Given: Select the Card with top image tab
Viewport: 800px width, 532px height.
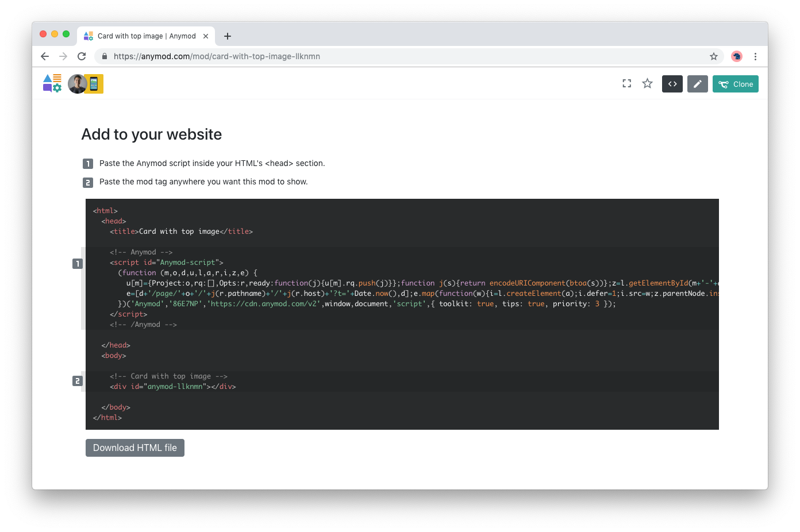Looking at the screenshot, I should click(147, 36).
